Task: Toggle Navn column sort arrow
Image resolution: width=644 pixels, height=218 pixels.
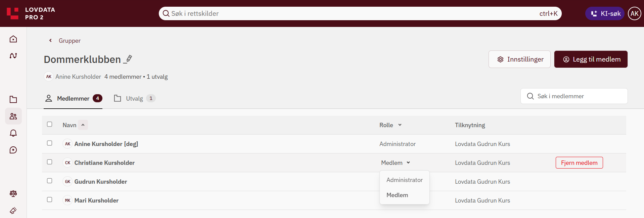Action: [83, 125]
